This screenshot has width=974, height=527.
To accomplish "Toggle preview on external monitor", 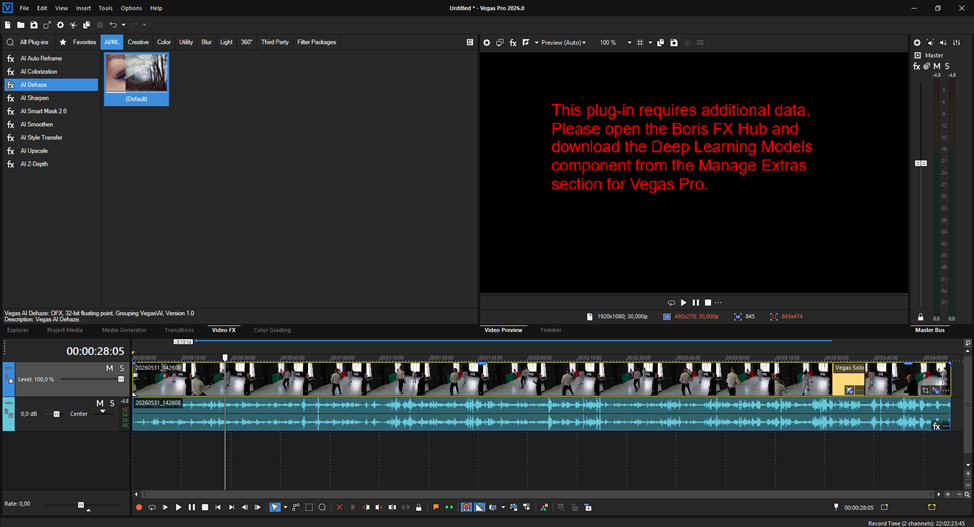I will (499, 43).
